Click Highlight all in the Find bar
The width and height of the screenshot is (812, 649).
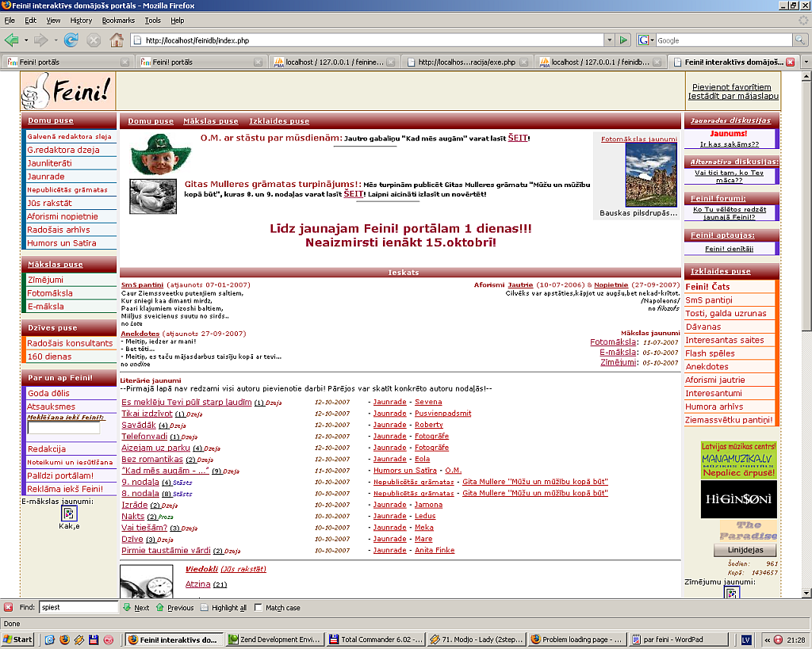point(224,608)
